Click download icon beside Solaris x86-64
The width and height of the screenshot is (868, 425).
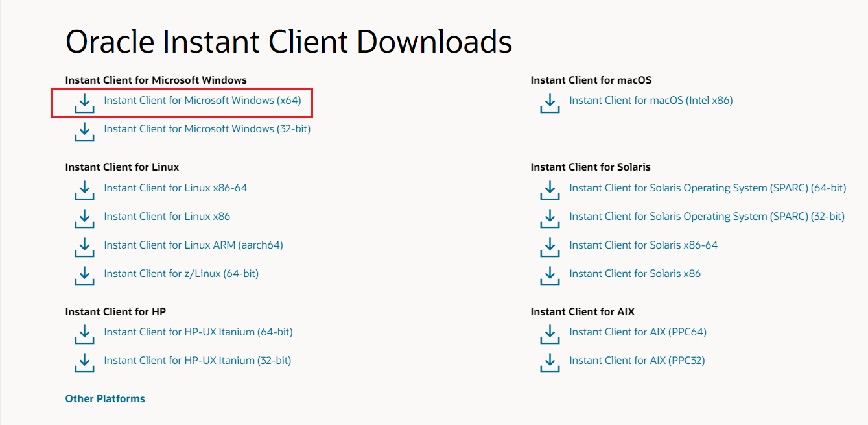point(550,247)
